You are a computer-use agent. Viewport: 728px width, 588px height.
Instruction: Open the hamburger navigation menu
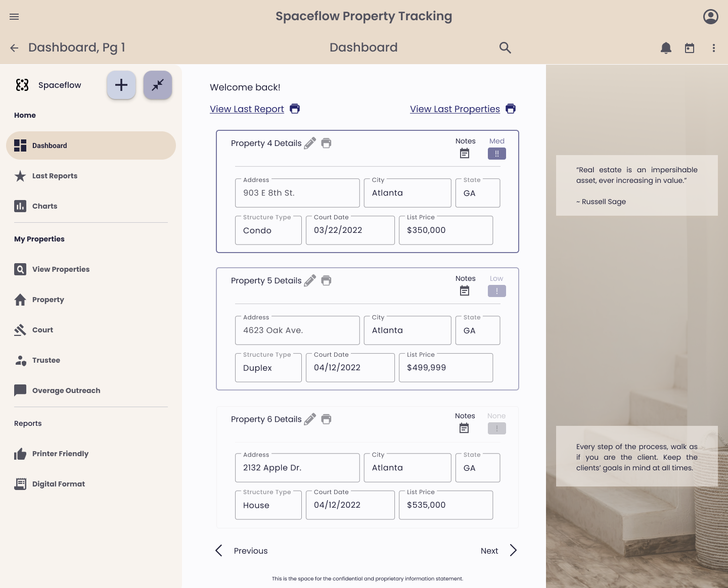click(14, 17)
